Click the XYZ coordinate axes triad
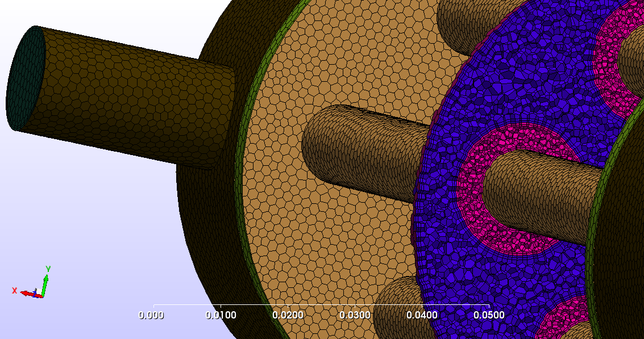 pos(32,282)
